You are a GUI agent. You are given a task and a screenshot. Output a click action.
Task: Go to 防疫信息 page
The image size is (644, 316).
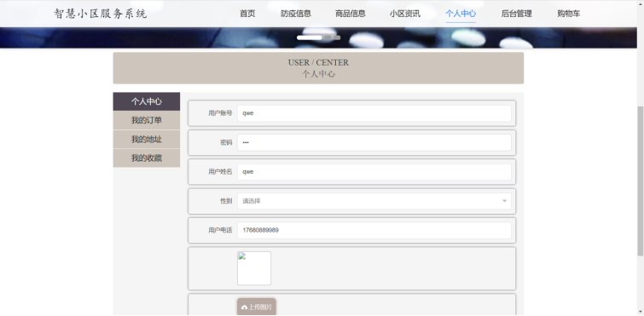(296, 14)
